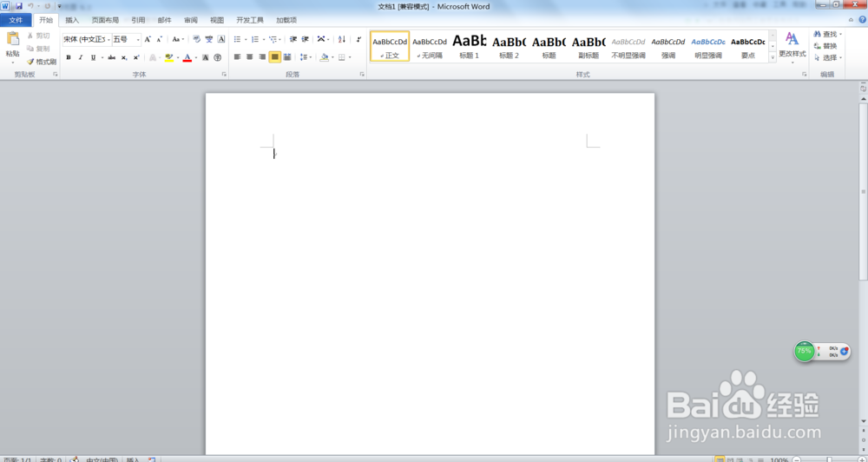Toggle Underline formatting

pyautogui.click(x=93, y=57)
